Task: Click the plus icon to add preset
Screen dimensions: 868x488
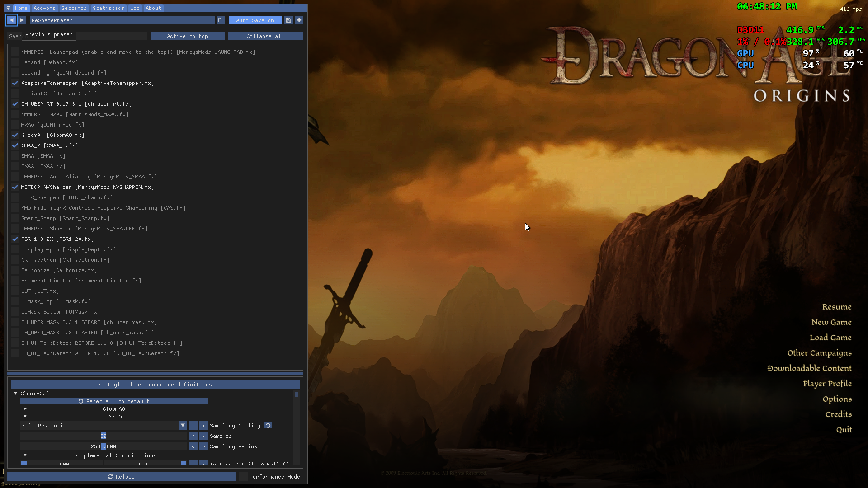Action: pos(299,20)
